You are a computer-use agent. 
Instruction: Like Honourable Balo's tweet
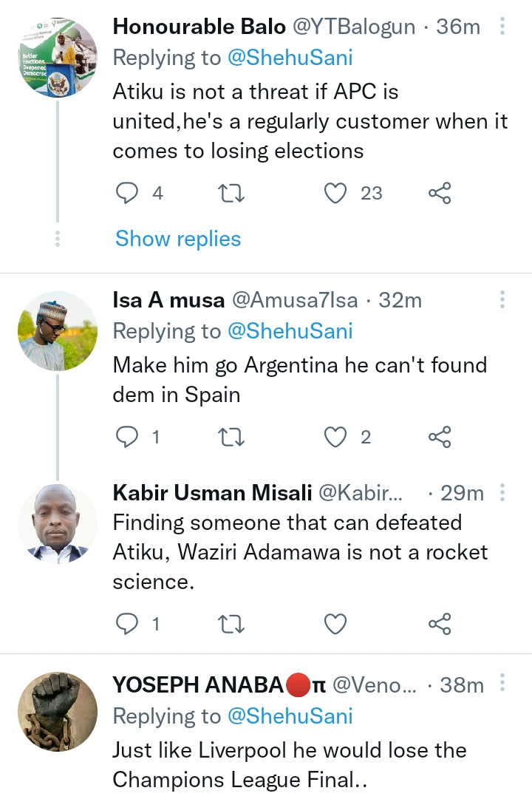click(x=336, y=194)
